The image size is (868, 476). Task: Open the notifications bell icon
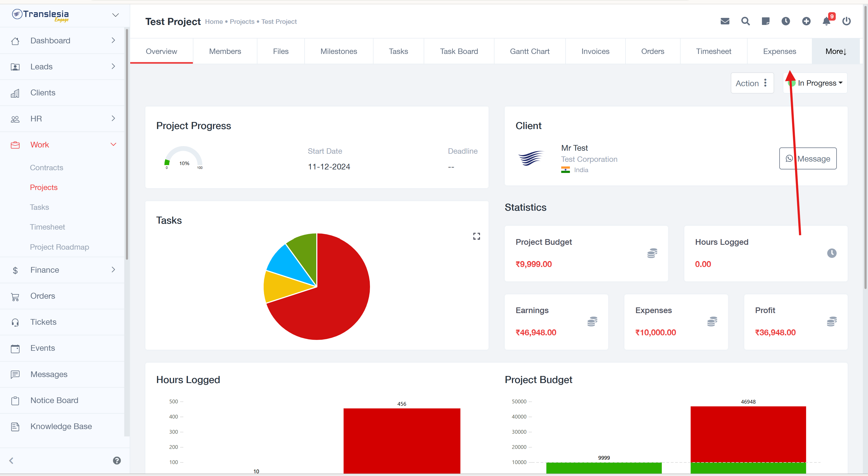click(x=826, y=21)
